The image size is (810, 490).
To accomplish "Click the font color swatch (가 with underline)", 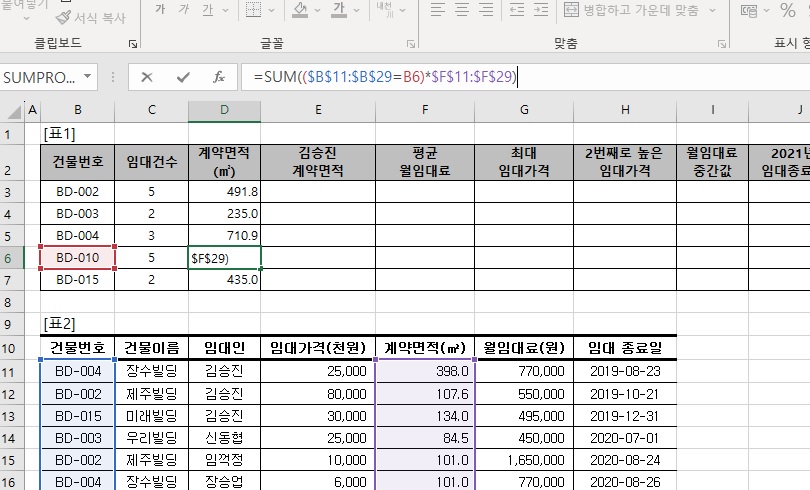I will point(339,11).
